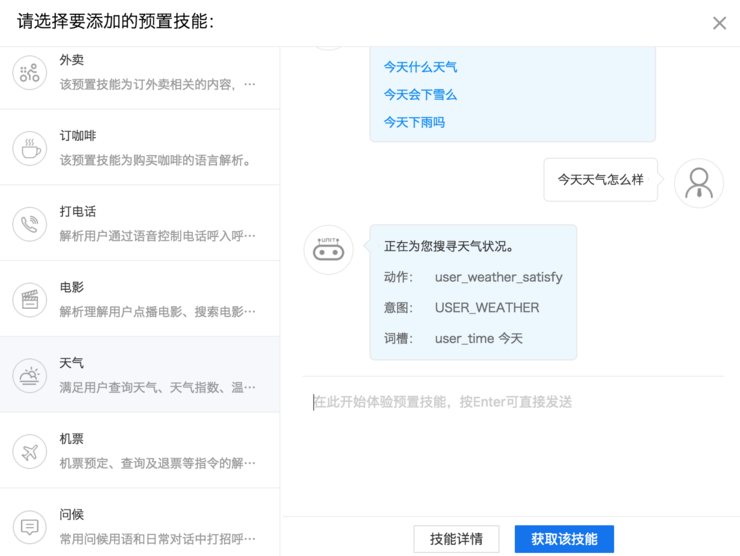Click the dialog title 请选择要添加的预置技能

click(116, 22)
